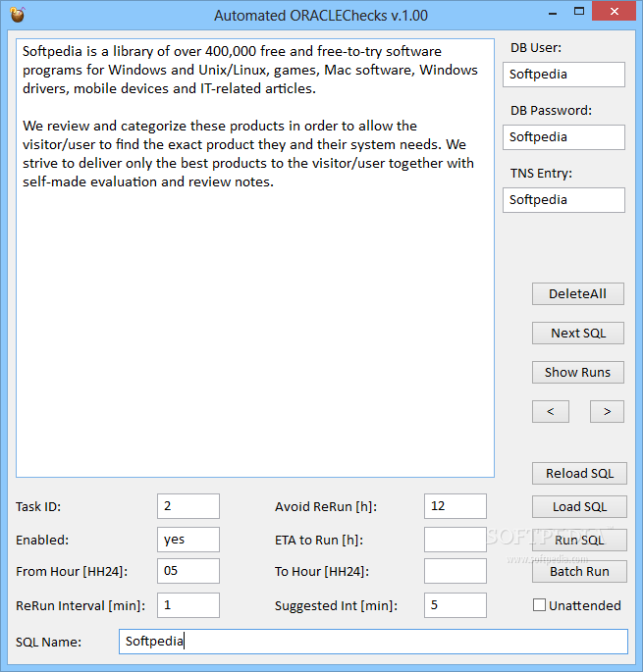Viewport: 643px width, 672px height.
Task: Close the Automated ORACLEChecks window
Action: pyautogui.click(x=614, y=11)
